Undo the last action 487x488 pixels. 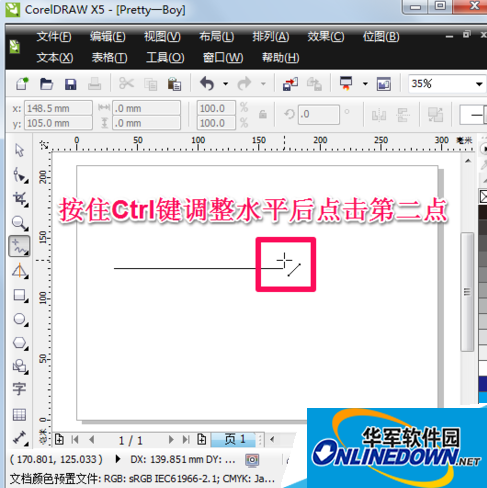(207, 84)
